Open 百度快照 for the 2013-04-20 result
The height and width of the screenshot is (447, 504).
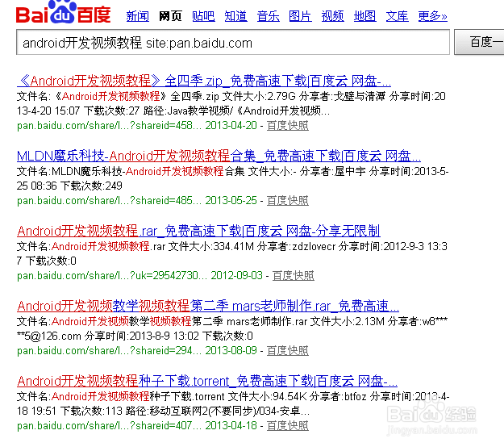click(288, 125)
